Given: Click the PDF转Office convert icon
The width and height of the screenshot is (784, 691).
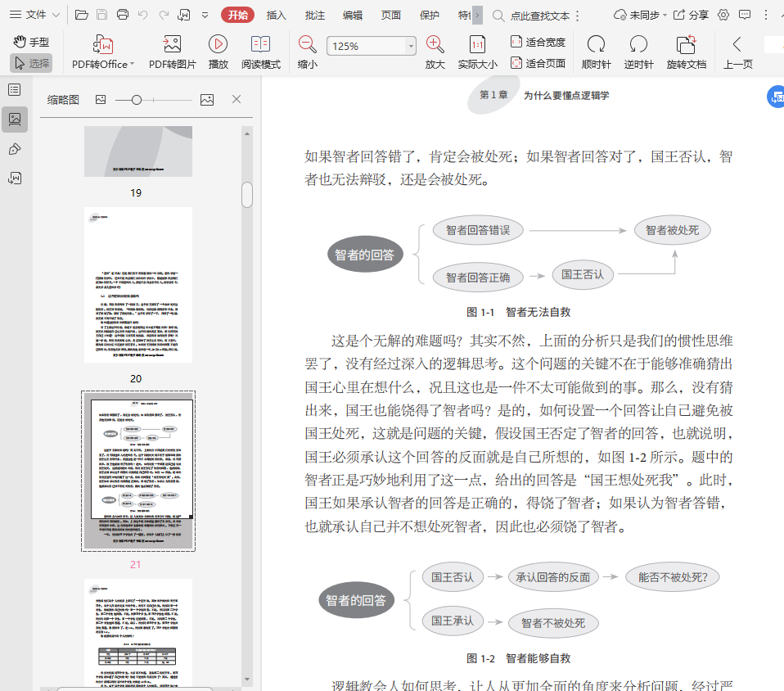Looking at the screenshot, I should pos(103,45).
